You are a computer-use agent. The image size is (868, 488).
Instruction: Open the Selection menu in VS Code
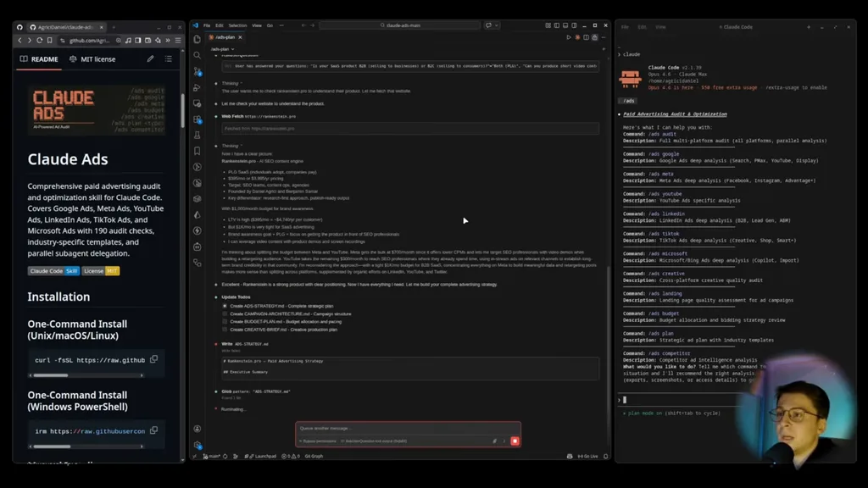click(x=237, y=25)
